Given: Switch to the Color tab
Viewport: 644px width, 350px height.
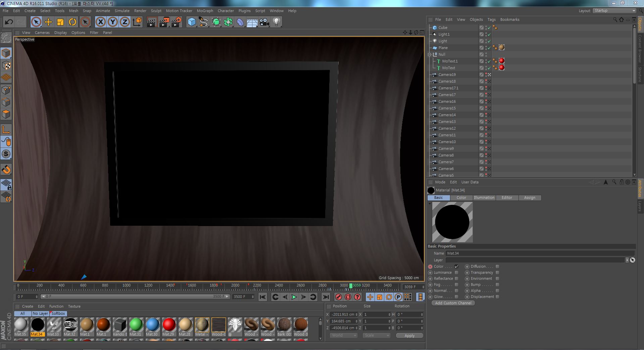Looking at the screenshot, I should pos(461,198).
